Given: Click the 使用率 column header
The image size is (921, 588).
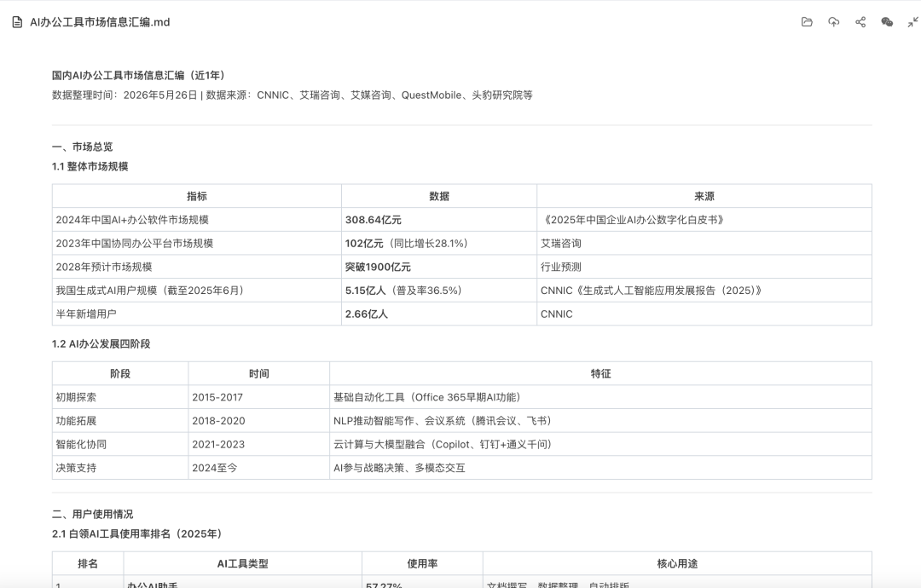Looking at the screenshot, I should (422, 564).
